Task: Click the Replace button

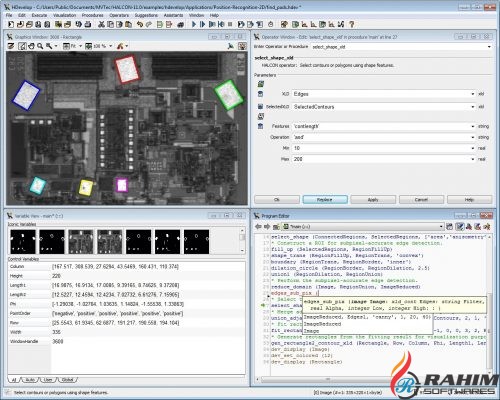Action: click(325, 200)
